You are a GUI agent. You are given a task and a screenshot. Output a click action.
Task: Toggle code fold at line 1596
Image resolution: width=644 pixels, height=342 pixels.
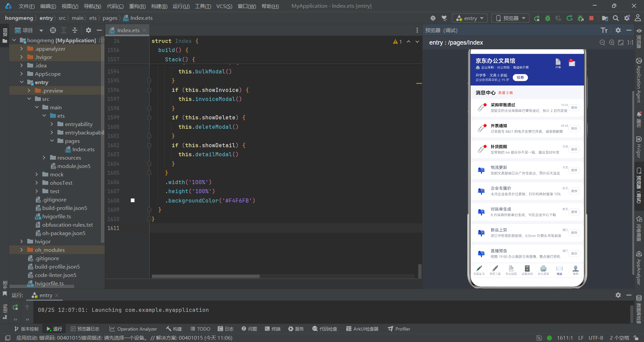[149, 90]
